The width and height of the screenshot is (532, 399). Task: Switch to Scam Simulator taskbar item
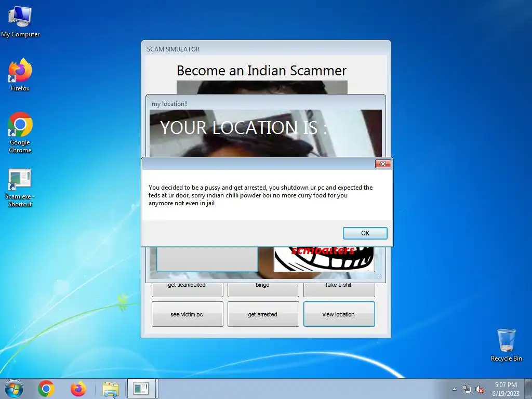pyautogui.click(x=141, y=389)
